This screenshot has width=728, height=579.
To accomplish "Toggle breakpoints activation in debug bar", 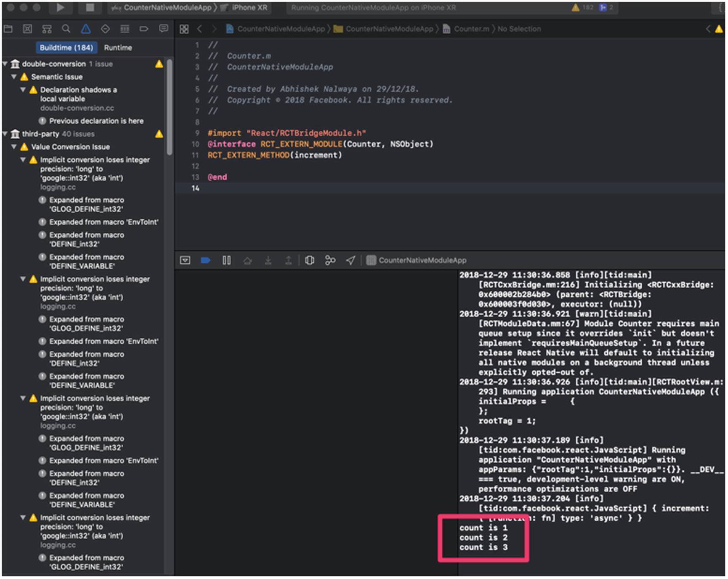I will (206, 260).
